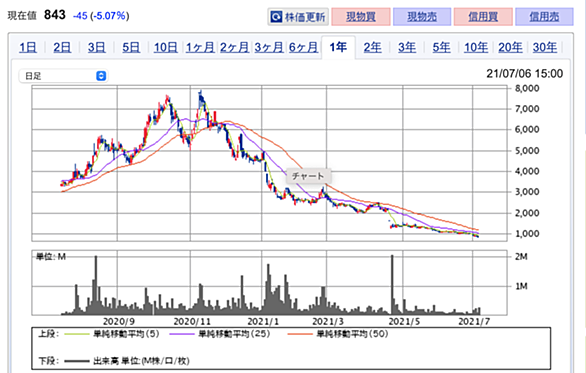Image resolution: width=586 pixels, height=373 pixels.
Task: Click the 1M volume axis label
Action: pos(521,286)
